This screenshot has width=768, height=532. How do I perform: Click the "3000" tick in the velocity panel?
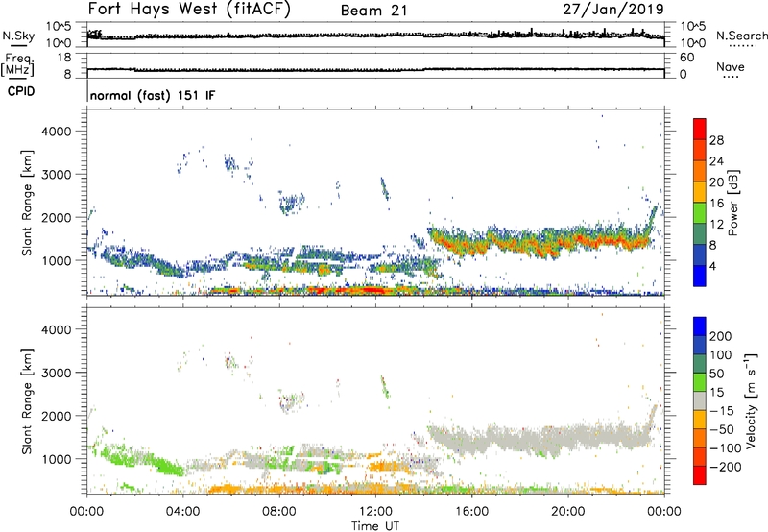pyautogui.click(x=56, y=373)
